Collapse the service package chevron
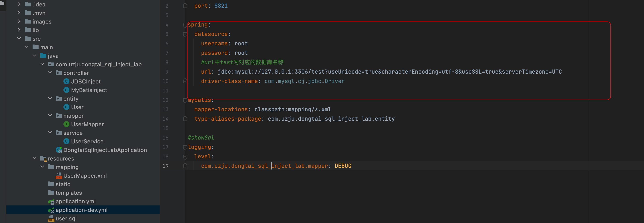Viewport: 644px width, 223px height. pos(50,133)
